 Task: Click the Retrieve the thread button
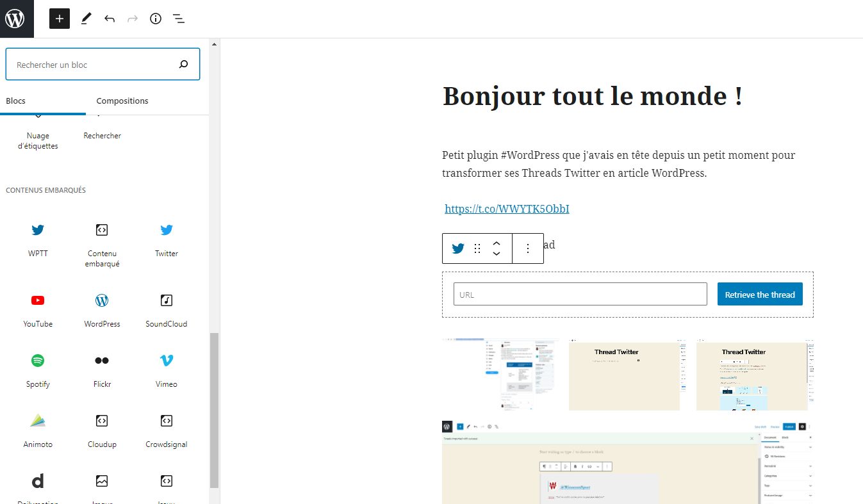click(760, 295)
